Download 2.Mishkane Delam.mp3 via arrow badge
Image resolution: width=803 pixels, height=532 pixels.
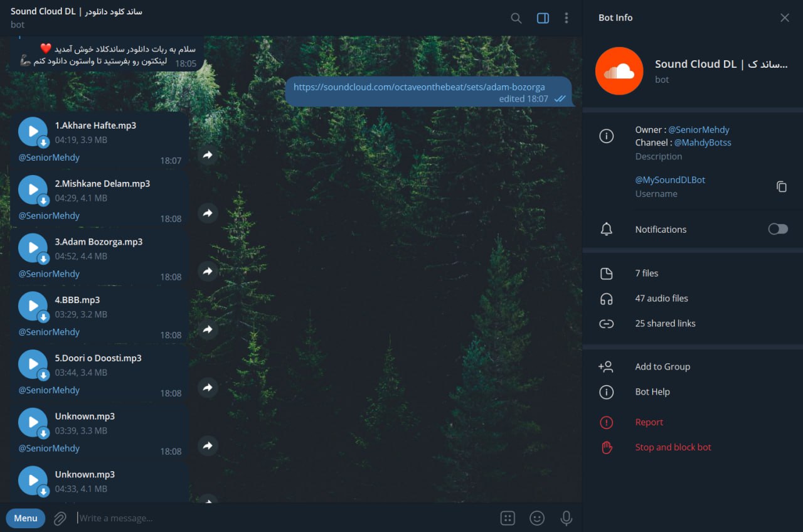43,201
